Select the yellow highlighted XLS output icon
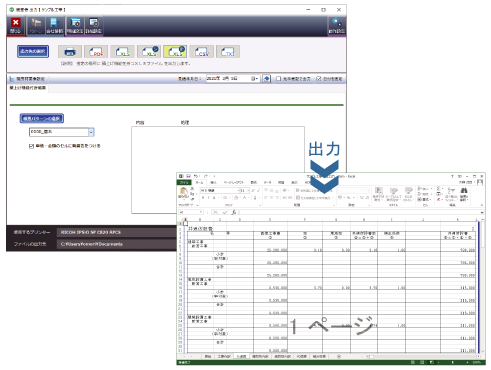The height and width of the screenshot is (370, 491). click(175, 52)
